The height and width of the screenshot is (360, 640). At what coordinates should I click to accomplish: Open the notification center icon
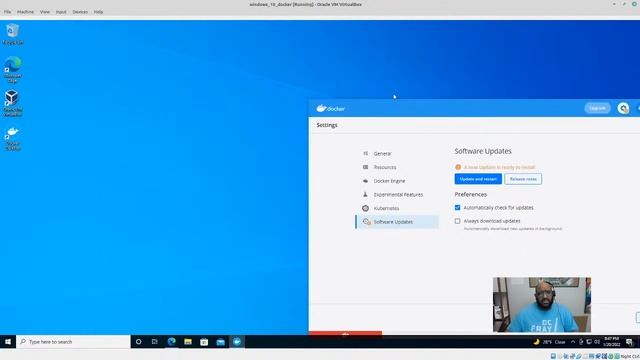[x=629, y=342]
